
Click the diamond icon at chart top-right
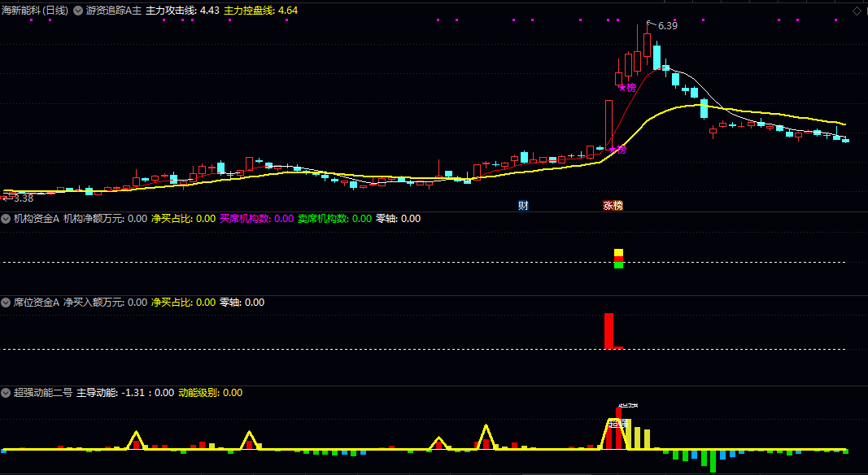pos(857,11)
